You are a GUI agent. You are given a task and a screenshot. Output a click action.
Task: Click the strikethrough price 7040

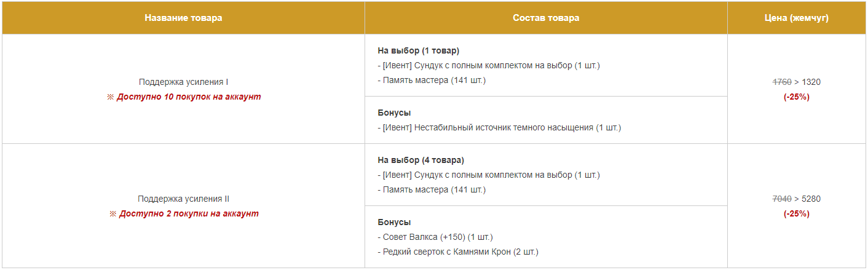pos(782,199)
